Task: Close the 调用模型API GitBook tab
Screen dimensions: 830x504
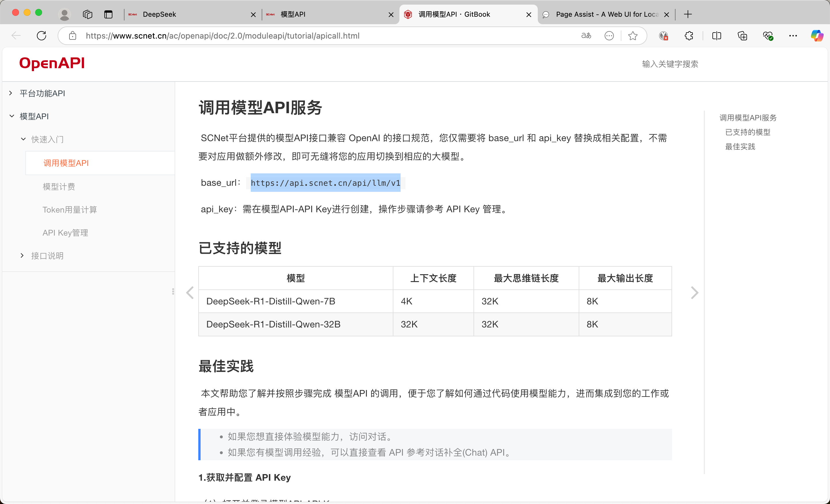Action: (x=529, y=14)
